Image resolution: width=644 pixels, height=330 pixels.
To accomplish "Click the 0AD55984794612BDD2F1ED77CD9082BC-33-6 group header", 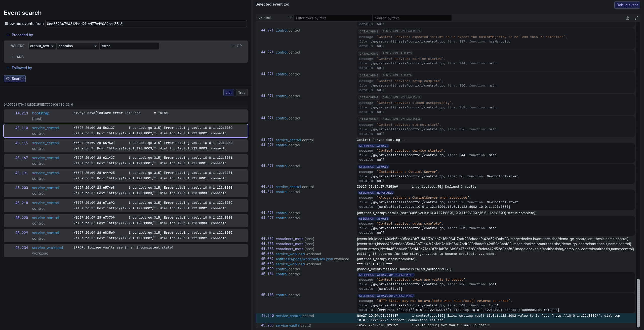I will [38, 105].
